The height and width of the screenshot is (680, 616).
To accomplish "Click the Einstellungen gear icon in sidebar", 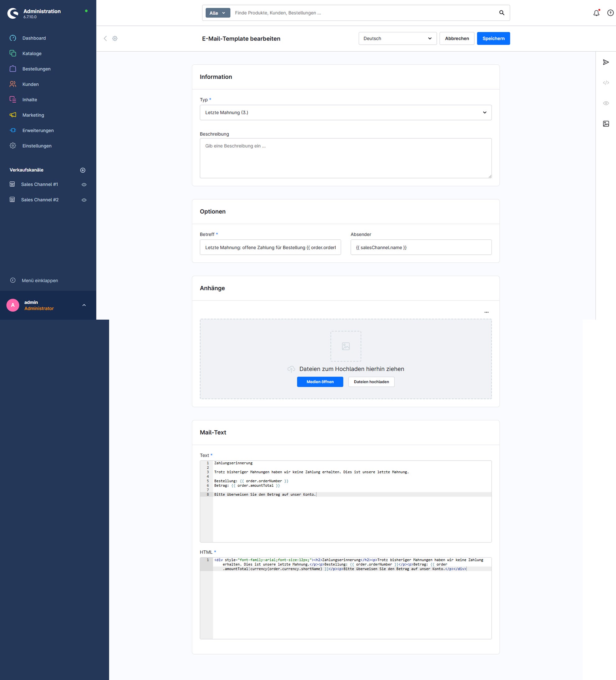I will point(13,146).
